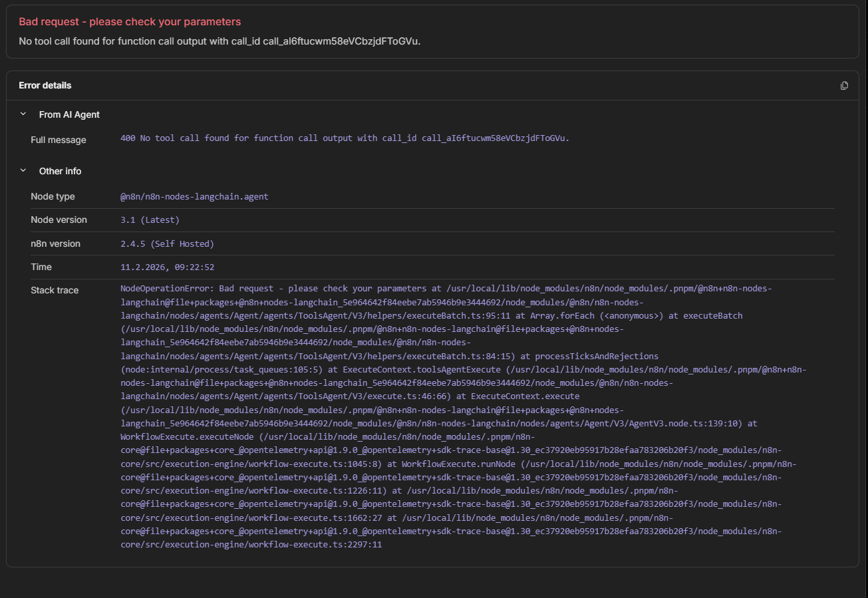Screen dimensions: 868x598
Task: Click the Other info section header
Action: point(60,171)
